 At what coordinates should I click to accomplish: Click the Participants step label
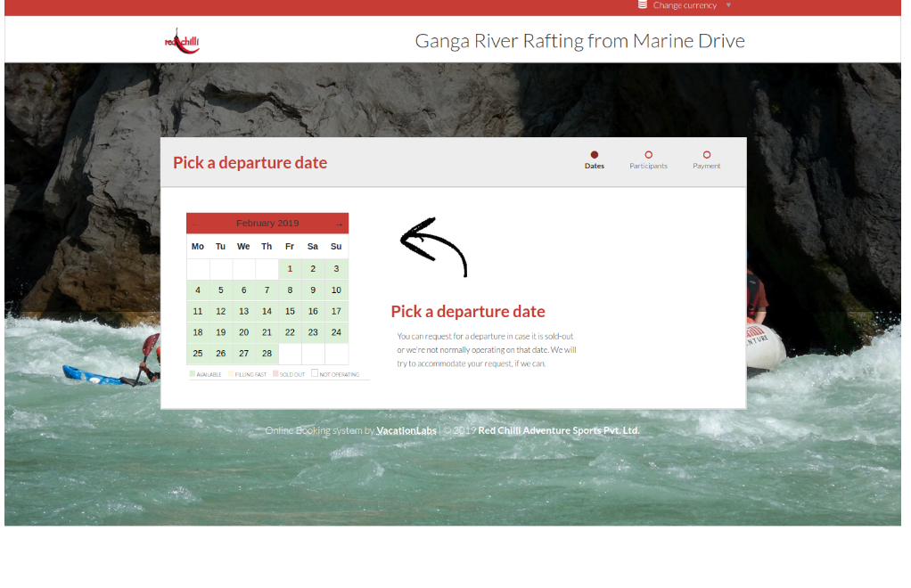click(x=648, y=167)
